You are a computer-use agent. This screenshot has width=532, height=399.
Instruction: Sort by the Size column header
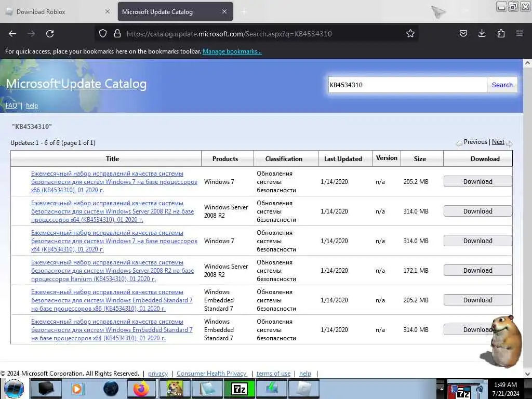coord(420,159)
